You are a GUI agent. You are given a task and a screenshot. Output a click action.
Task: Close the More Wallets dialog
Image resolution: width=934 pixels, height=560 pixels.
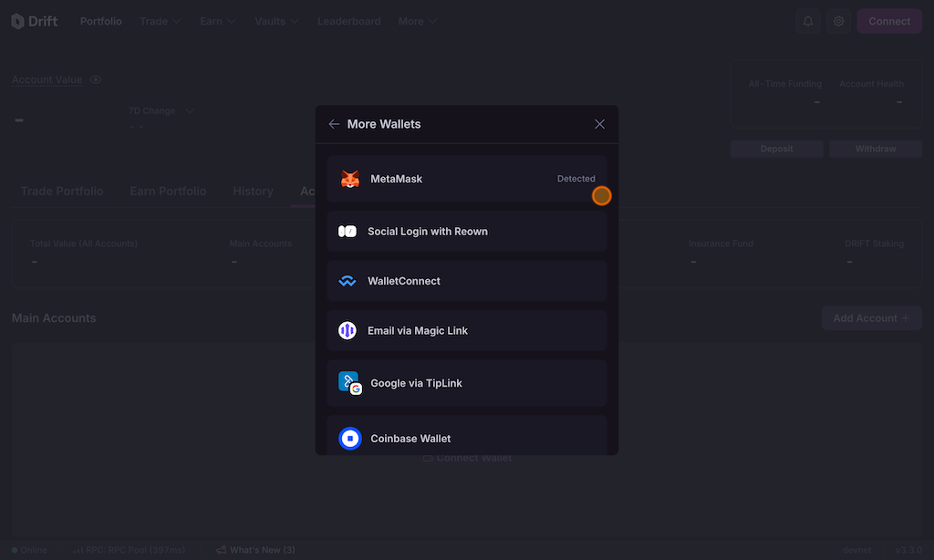coord(599,124)
